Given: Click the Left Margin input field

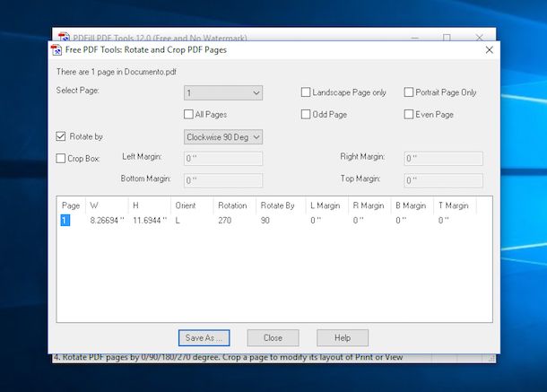Looking at the screenshot, I should click(223, 159).
